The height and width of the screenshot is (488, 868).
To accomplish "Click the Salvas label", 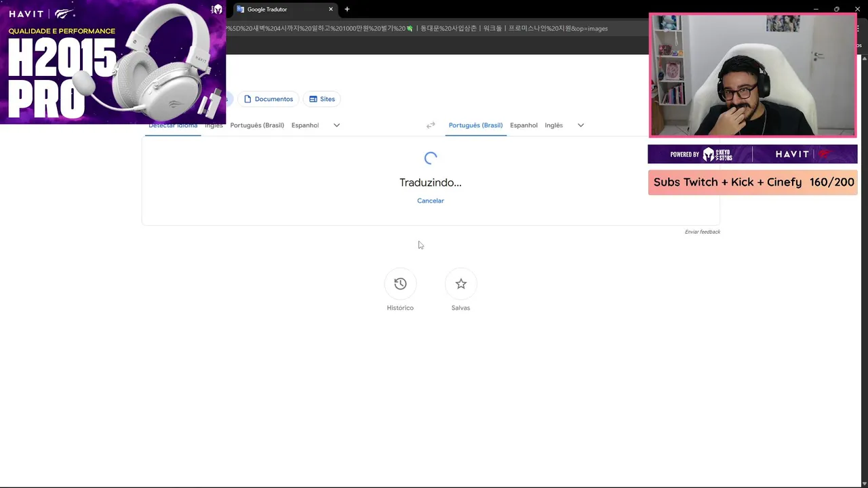I will 460,308.
